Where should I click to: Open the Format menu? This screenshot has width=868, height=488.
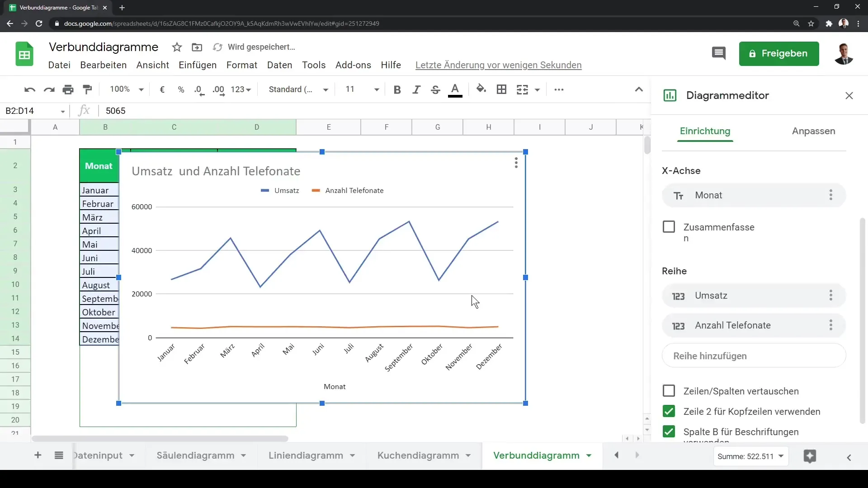click(x=242, y=65)
